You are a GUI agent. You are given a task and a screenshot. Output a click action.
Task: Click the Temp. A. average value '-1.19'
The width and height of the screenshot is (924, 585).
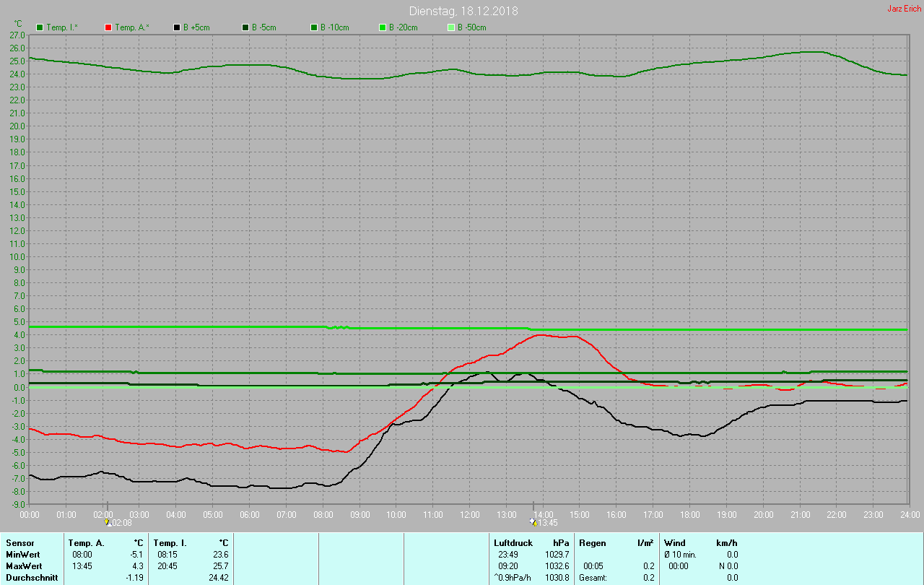click(134, 578)
